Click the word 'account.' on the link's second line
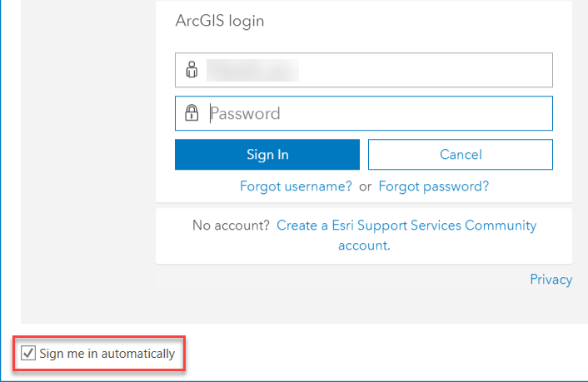Screen dimensions: 588x382 (x=364, y=246)
